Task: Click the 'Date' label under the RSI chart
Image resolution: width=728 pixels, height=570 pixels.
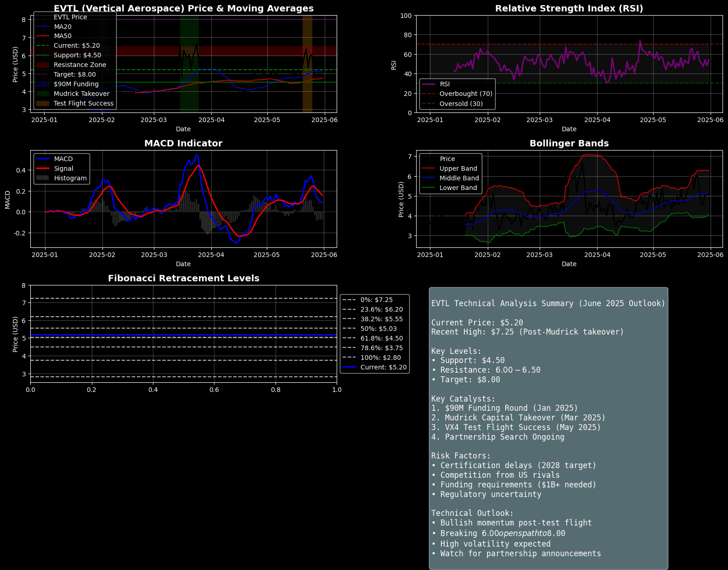Action: point(569,129)
